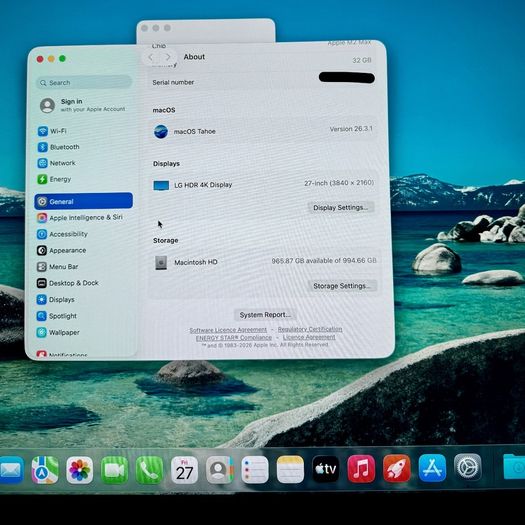Open the Downloads folder in Dock
This screenshot has width=525, height=525.
coord(514,466)
